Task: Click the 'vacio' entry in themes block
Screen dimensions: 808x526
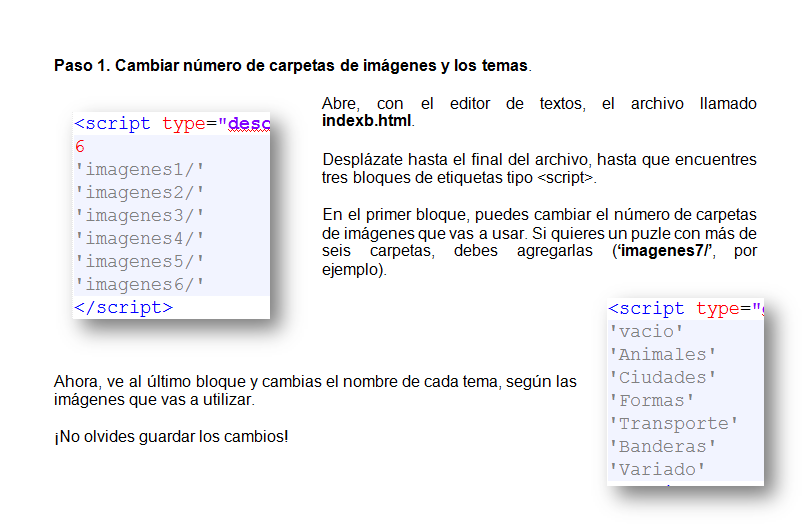Action: click(x=646, y=331)
